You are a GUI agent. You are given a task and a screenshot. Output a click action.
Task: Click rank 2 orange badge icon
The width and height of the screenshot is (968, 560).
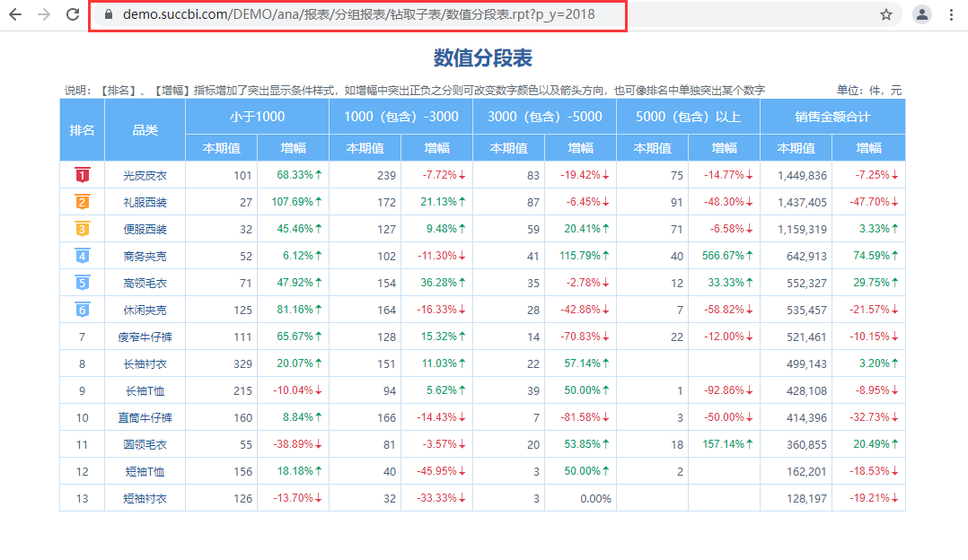[82, 202]
